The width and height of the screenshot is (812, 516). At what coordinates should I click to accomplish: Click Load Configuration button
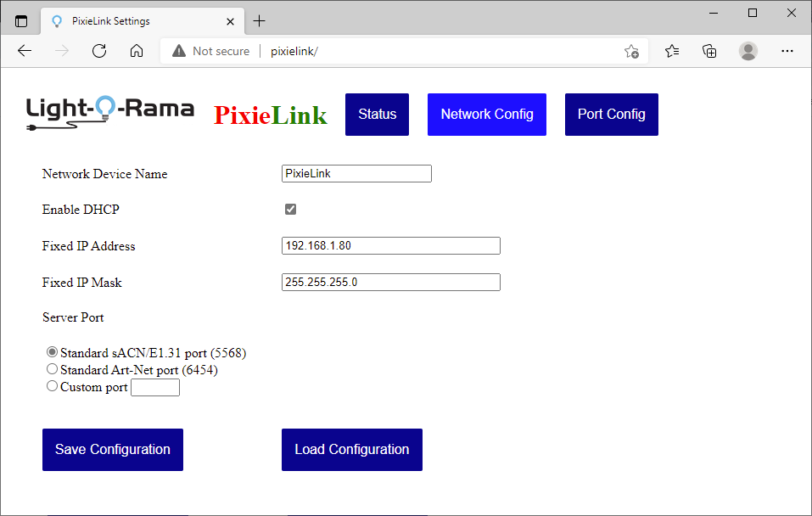point(352,450)
